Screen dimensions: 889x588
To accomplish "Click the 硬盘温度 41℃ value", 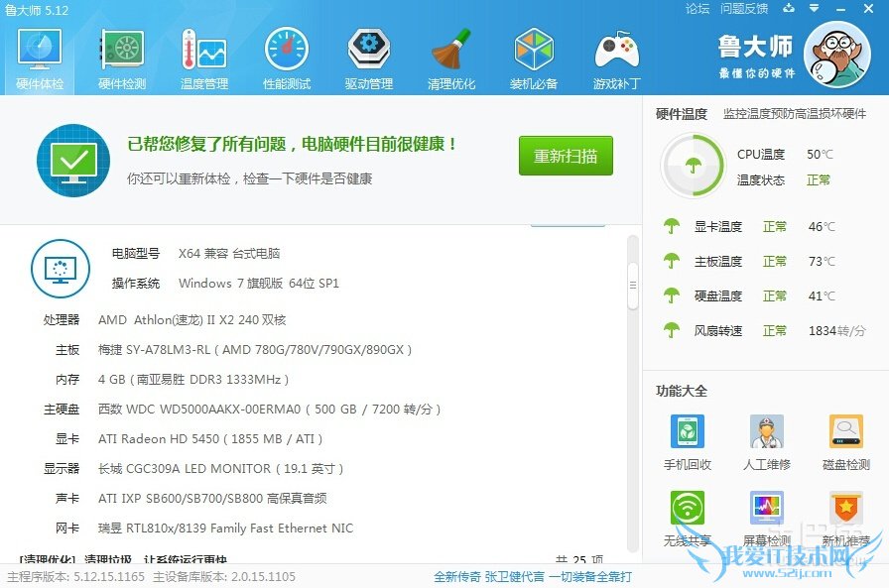I will (x=822, y=295).
